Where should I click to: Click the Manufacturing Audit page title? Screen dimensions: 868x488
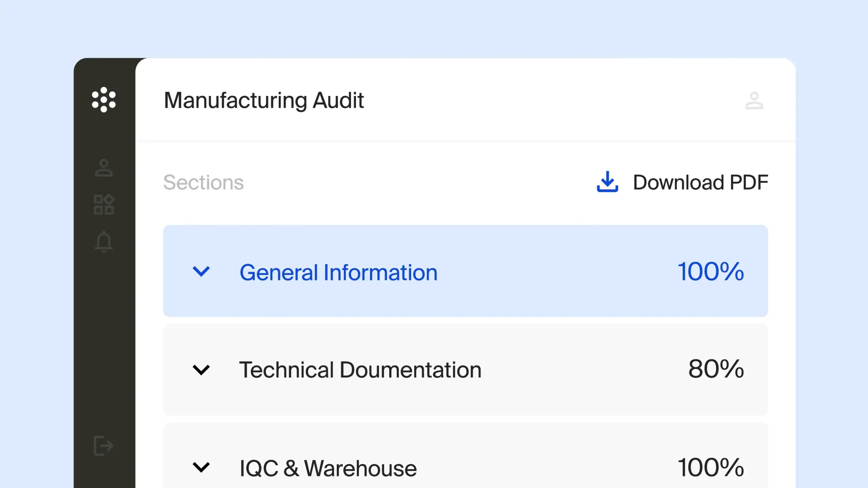(x=264, y=100)
